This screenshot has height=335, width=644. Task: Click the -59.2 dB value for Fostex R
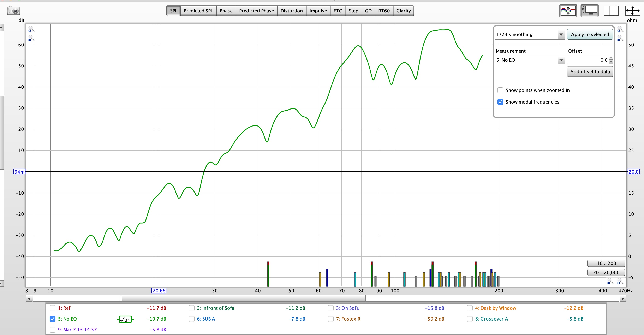[x=435, y=319]
